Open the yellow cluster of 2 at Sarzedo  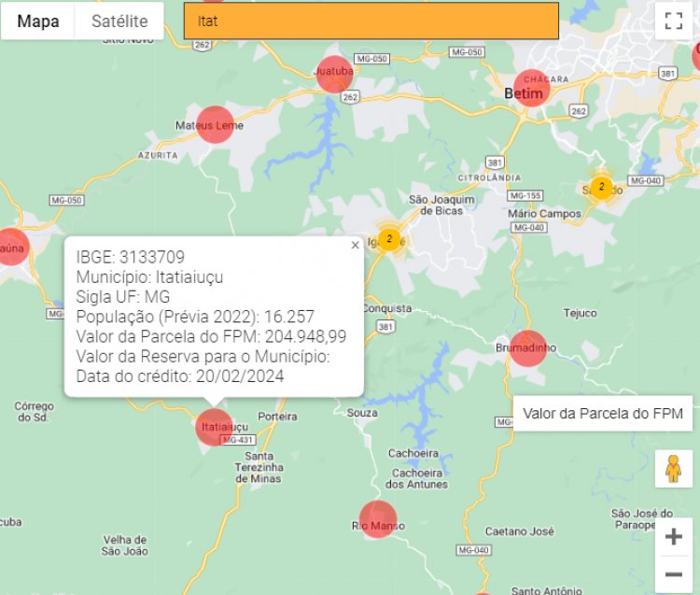(x=601, y=188)
